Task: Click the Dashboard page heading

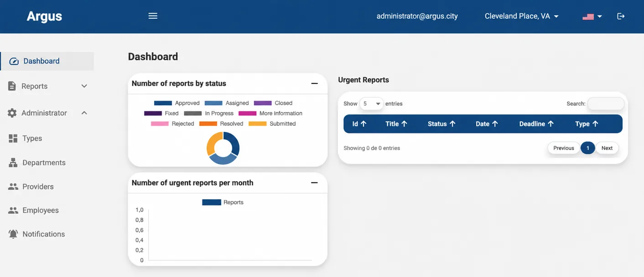Action: [153, 56]
